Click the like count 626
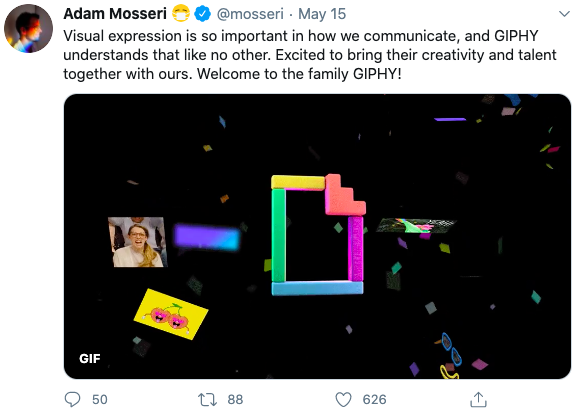Screen dimensions: 585x417 coord(374,399)
